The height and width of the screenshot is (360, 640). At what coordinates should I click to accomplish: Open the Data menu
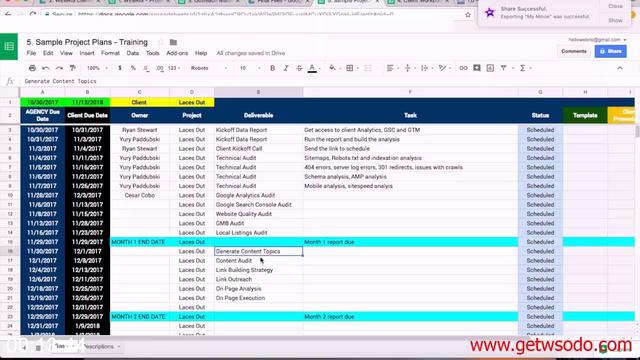[133, 53]
